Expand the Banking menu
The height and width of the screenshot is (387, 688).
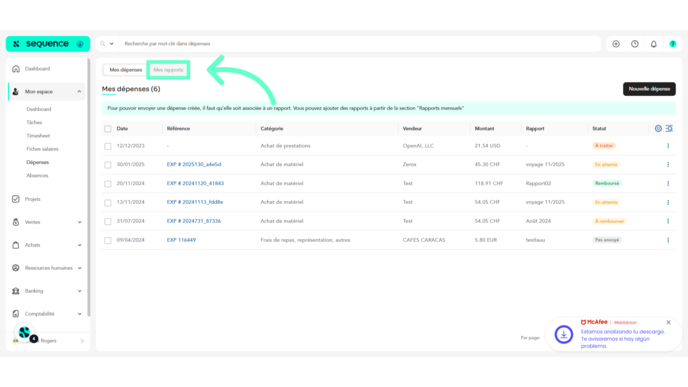point(79,291)
